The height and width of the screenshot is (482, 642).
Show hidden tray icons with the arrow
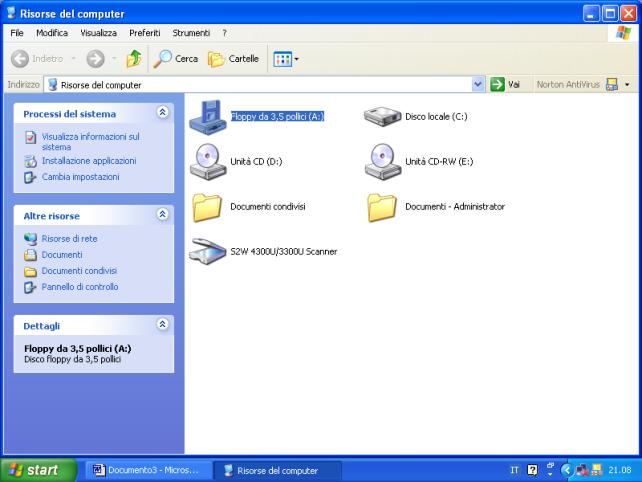[x=566, y=470]
